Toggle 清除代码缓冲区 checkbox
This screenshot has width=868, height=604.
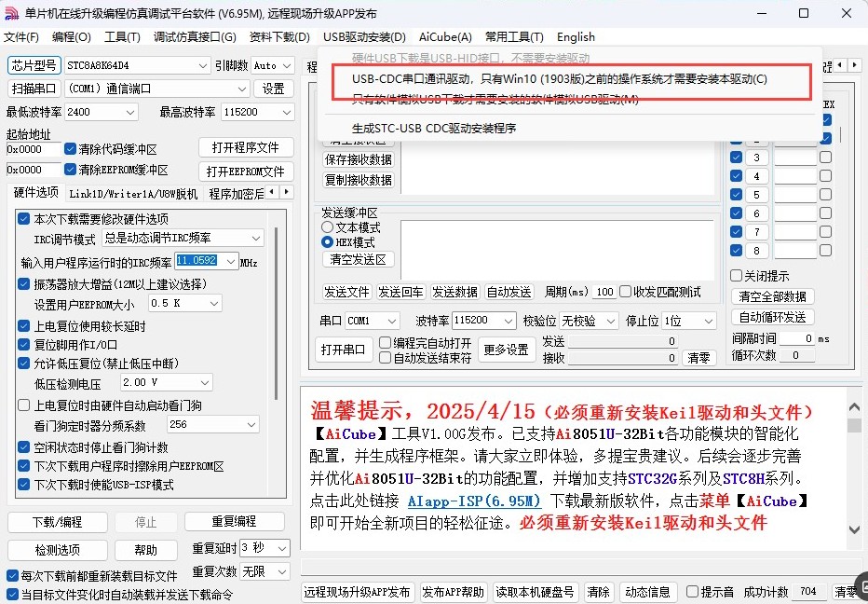[70, 149]
